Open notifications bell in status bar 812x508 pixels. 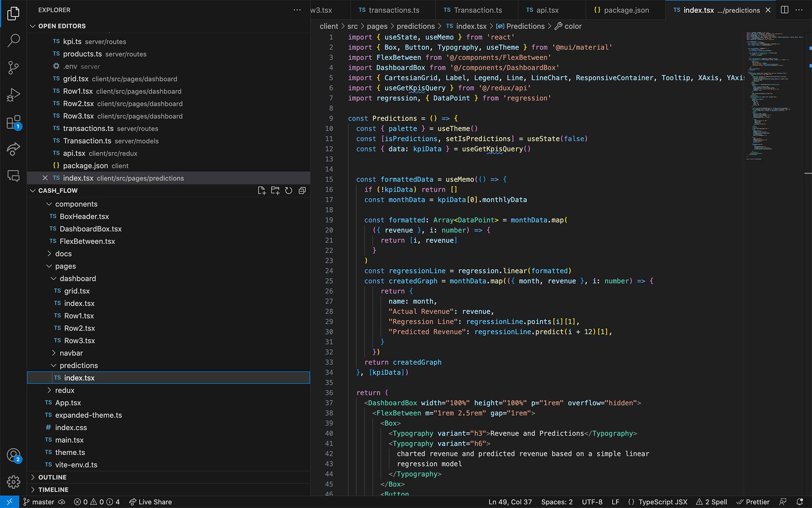pyautogui.click(x=800, y=502)
